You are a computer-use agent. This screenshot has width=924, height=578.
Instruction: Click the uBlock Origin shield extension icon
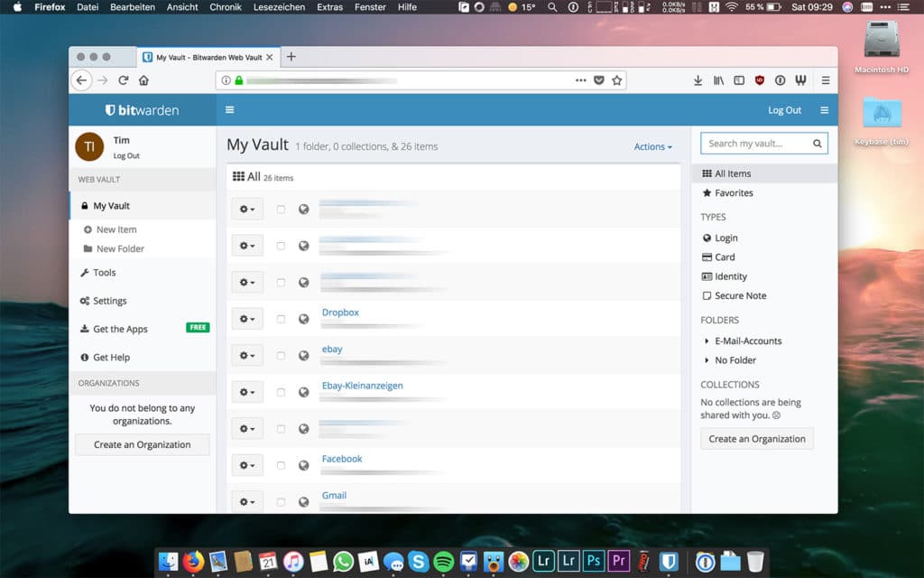point(760,80)
